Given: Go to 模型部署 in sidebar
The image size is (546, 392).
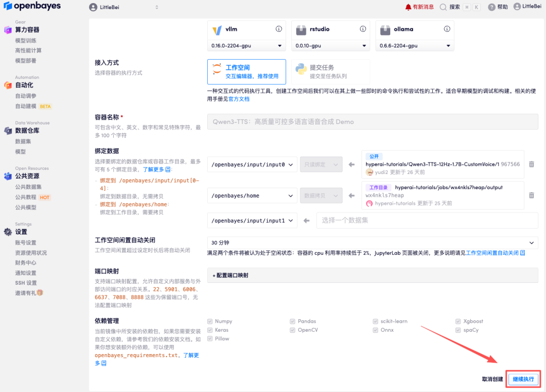Looking at the screenshot, I should click(25, 61).
